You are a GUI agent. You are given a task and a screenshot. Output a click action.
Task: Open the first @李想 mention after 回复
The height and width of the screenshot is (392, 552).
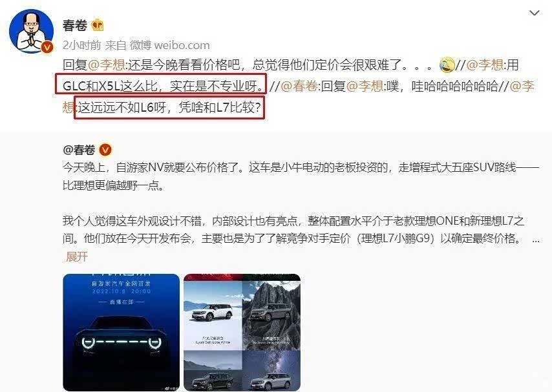[106, 65]
